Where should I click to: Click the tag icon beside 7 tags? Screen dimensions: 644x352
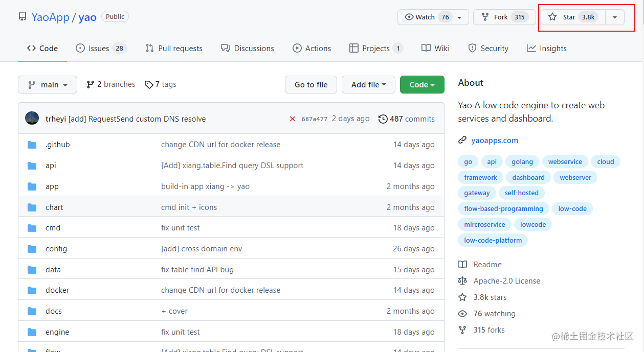click(149, 84)
